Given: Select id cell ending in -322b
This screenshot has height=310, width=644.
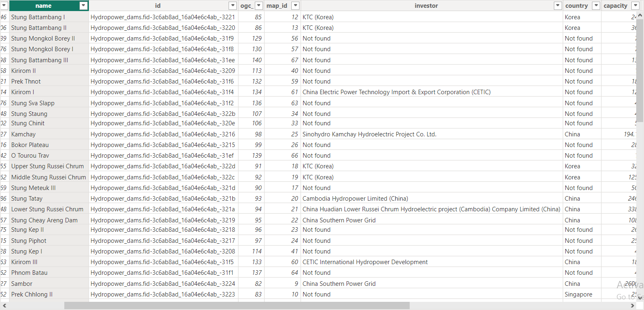Looking at the screenshot, I should 163,114.
